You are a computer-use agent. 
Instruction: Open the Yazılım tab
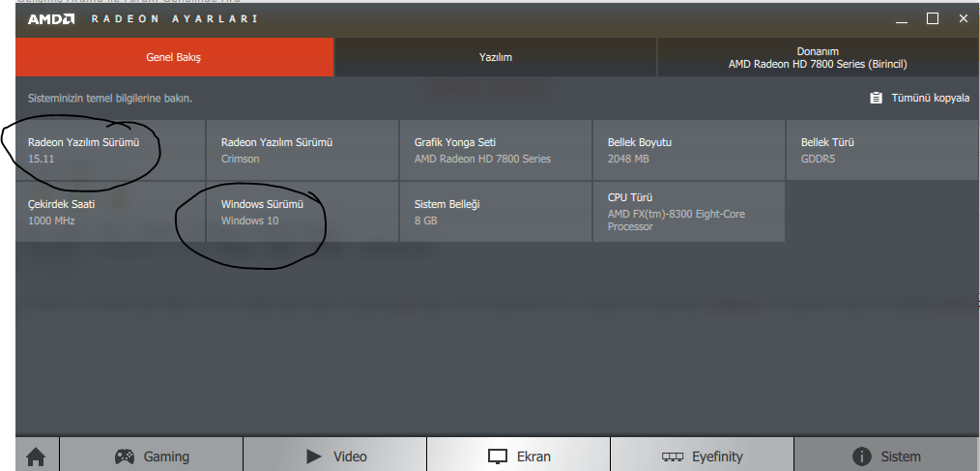point(496,57)
